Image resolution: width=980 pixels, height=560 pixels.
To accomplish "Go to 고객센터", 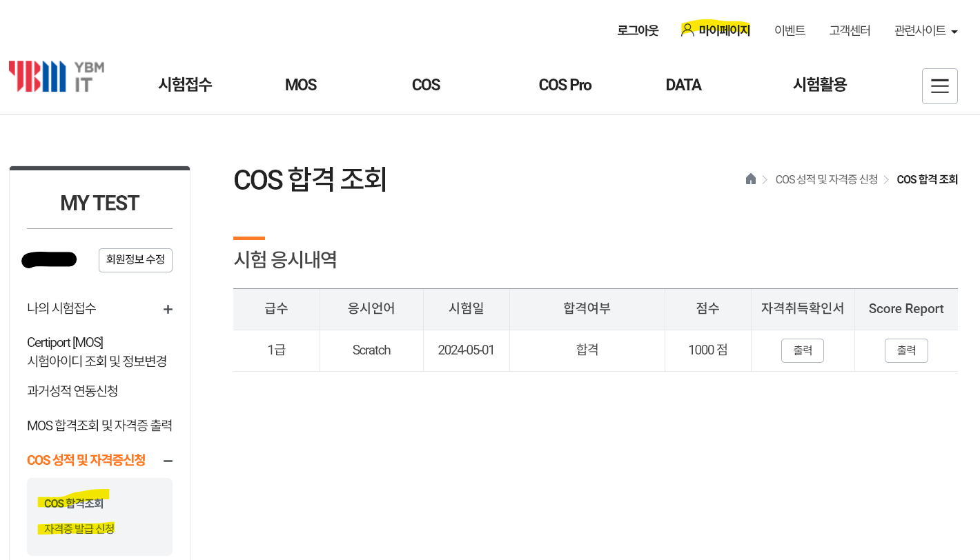I will (x=850, y=30).
